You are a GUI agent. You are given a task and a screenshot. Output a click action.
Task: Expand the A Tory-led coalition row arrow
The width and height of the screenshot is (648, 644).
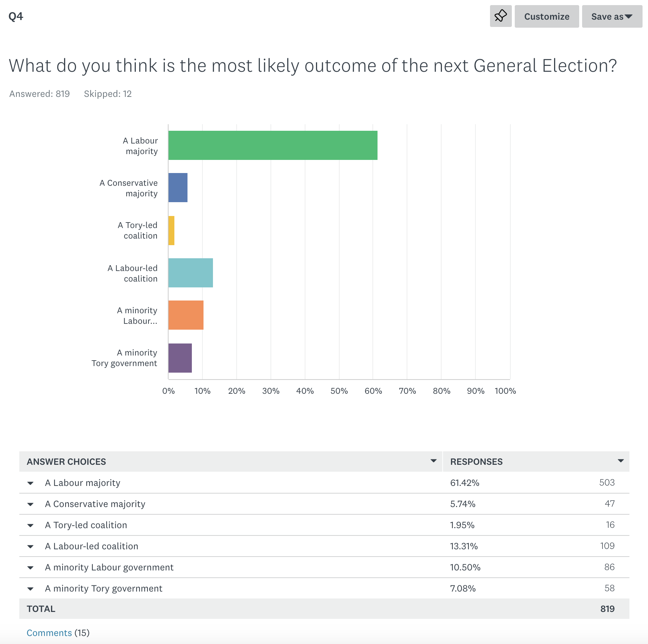click(31, 526)
